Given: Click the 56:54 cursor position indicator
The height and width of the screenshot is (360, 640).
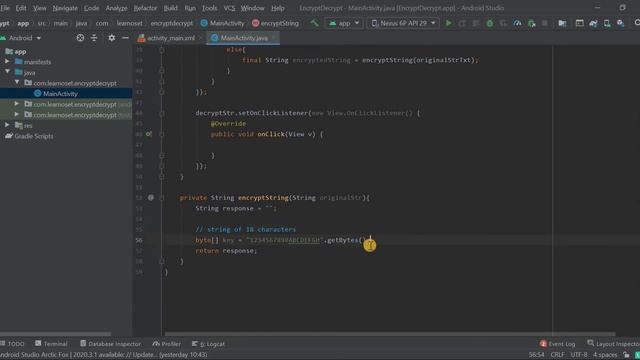Looking at the screenshot, I should coord(536,355).
